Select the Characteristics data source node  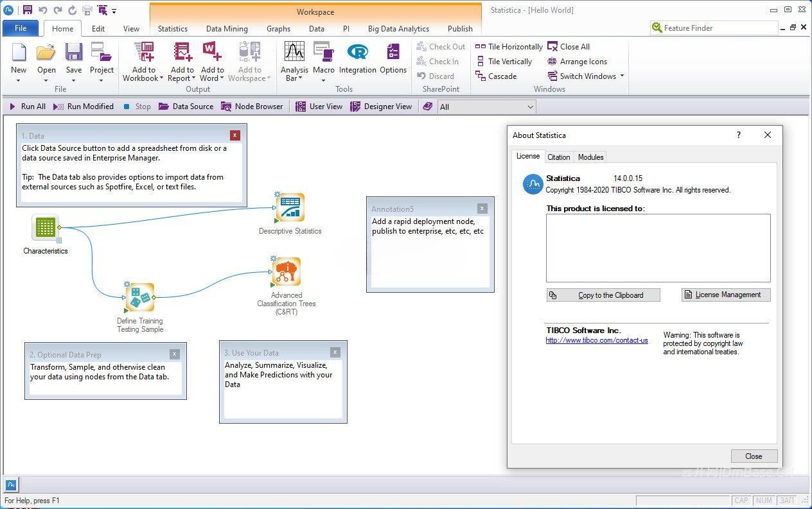(x=45, y=227)
